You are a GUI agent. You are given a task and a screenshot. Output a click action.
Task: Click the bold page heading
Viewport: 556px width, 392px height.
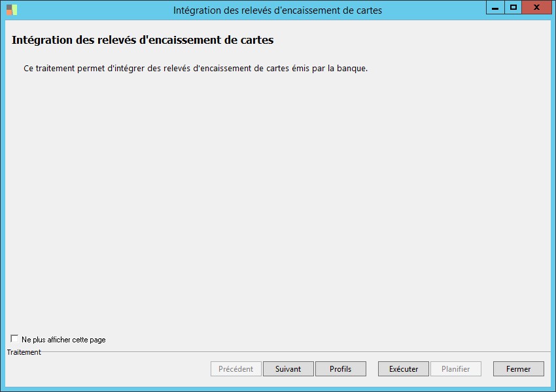pyautogui.click(x=143, y=40)
